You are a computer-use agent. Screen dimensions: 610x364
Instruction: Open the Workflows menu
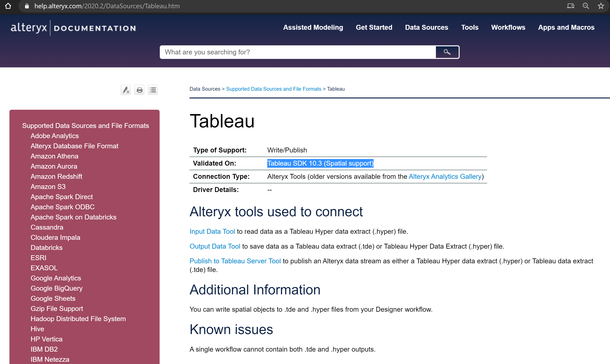[x=508, y=27]
